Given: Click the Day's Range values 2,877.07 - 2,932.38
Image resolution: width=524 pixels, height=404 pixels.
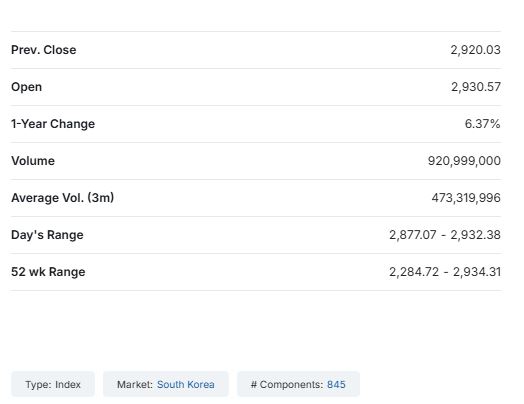Looking at the screenshot, I should tap(445, 235).
